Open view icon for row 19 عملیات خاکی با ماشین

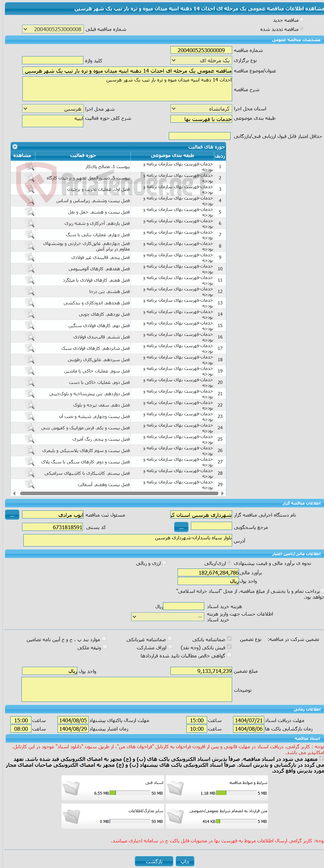point(30,371)
